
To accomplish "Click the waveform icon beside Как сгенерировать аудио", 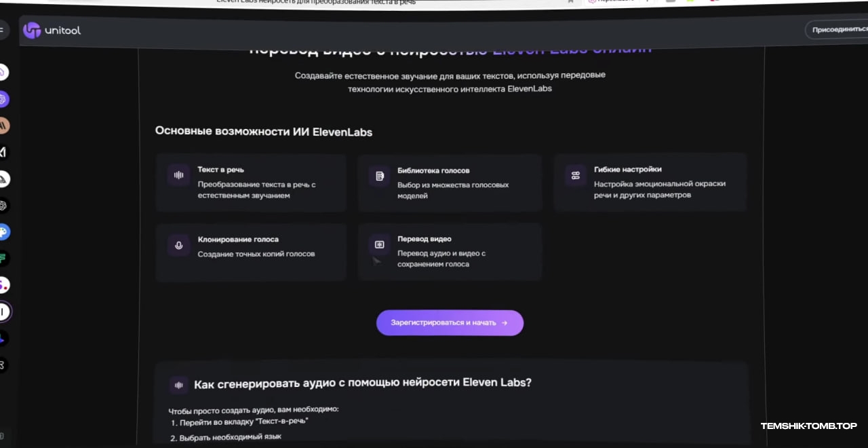I will tap(179, 385).
